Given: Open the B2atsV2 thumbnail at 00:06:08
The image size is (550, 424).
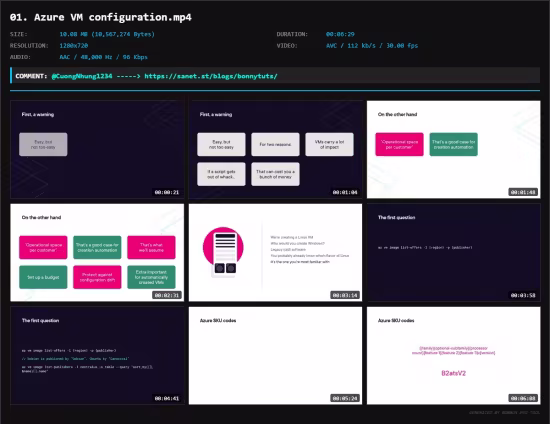Looking at the screenshot, I should pyautogui.click(x=454, y=356).
